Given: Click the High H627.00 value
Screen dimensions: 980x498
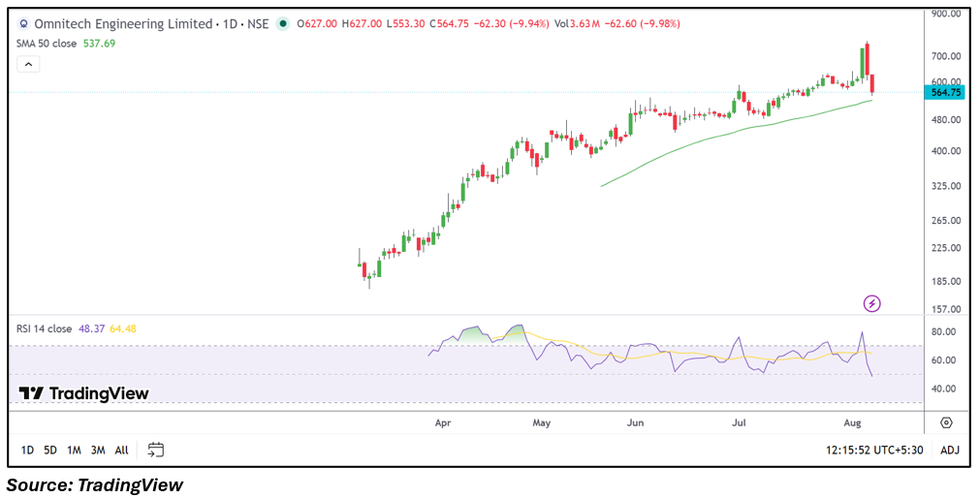Looking at the screenshot, I should [362, 24].
